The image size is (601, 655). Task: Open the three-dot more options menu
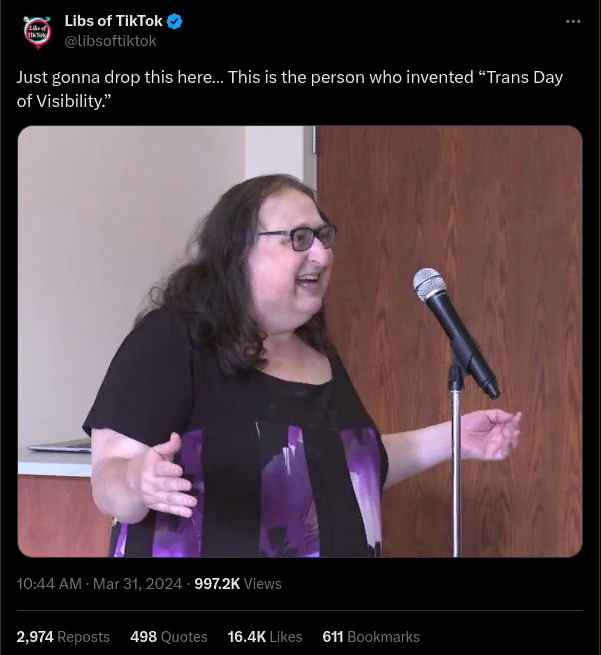click(573, 21)
